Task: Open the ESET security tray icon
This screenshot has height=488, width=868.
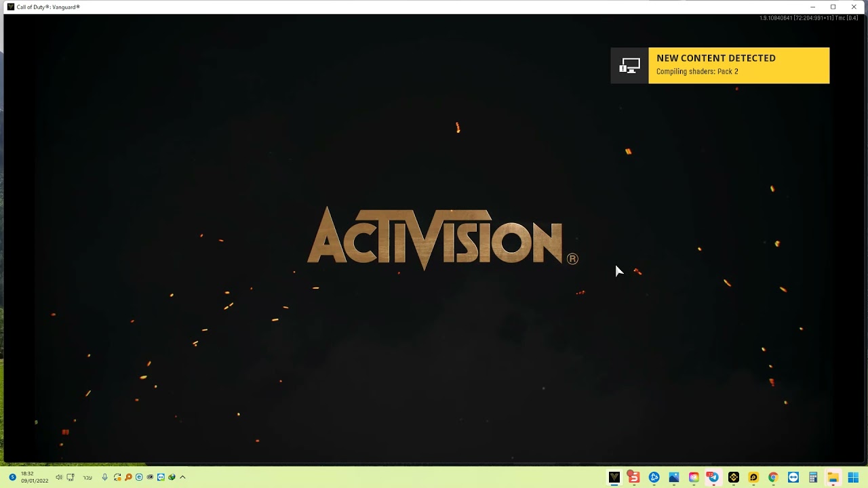Action: (x=139, y=477)
